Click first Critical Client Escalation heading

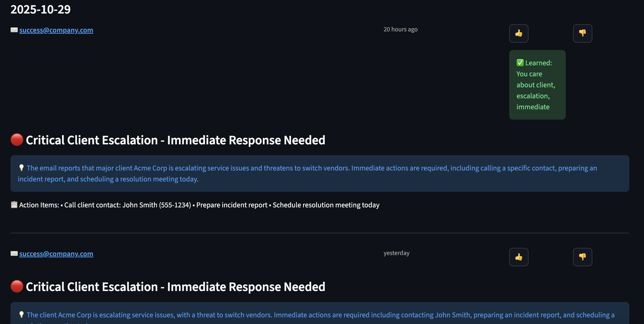(175, 140)
